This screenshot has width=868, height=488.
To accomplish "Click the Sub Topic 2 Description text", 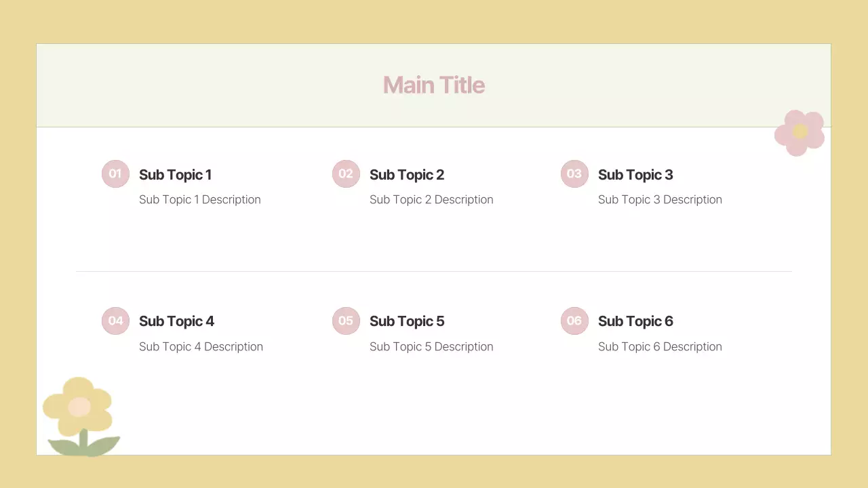I will (431, 199).
